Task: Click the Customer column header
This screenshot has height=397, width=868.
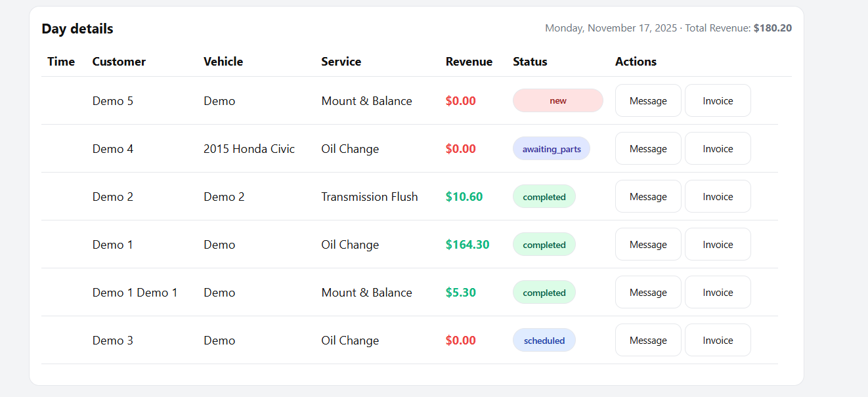Action: (x=119, y=62)
